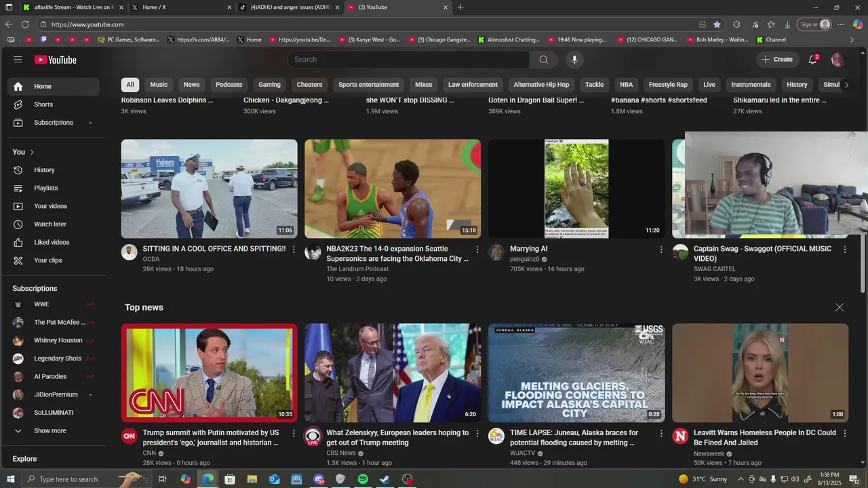This screenshot has width=868, height=488.
Task: Toggle the favorite star for this page
Action: coord(717,24)
